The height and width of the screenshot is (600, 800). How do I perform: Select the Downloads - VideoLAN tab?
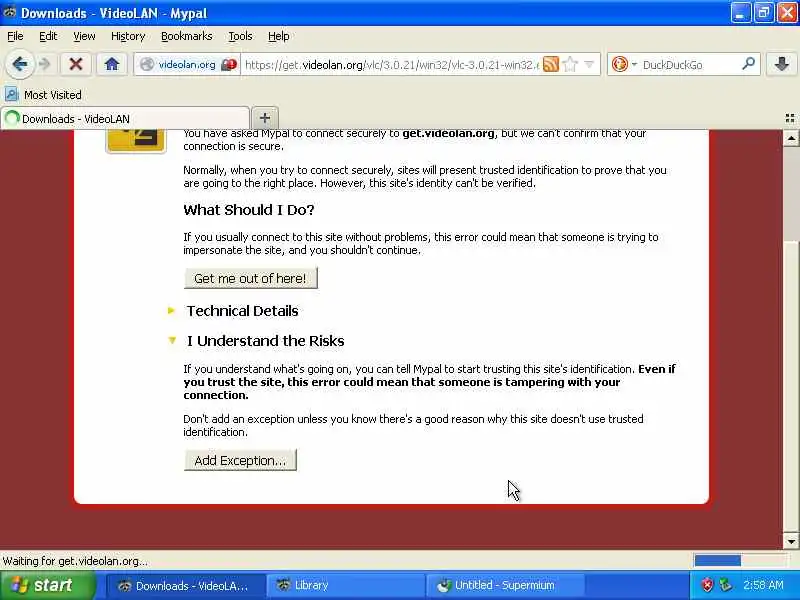(x=126, y=118)
